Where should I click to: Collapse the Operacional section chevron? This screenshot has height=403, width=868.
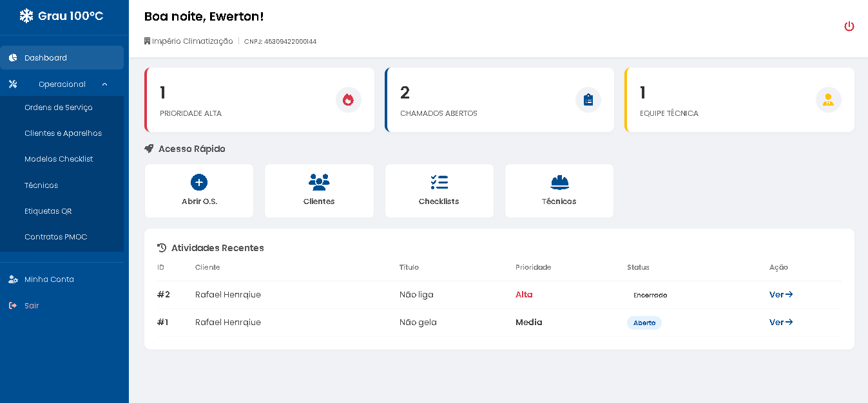(x=104, y=84)
